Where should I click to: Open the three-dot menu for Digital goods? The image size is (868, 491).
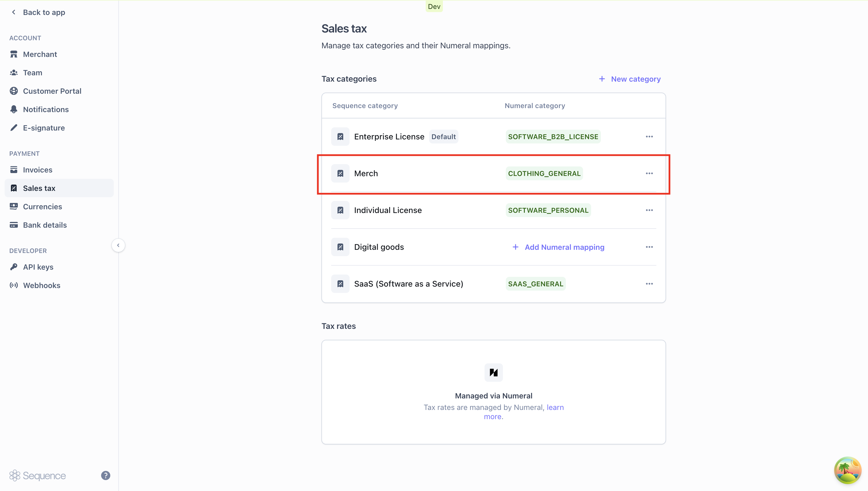(649, 247)
